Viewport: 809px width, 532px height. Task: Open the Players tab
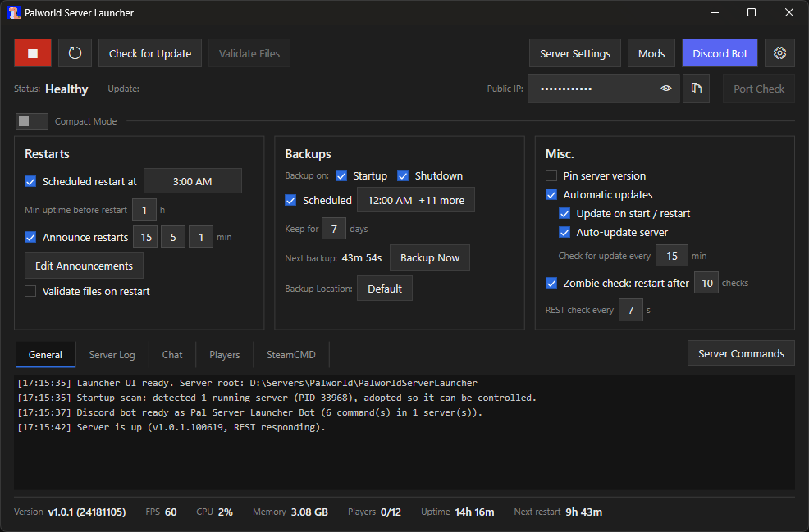(225, 355)
